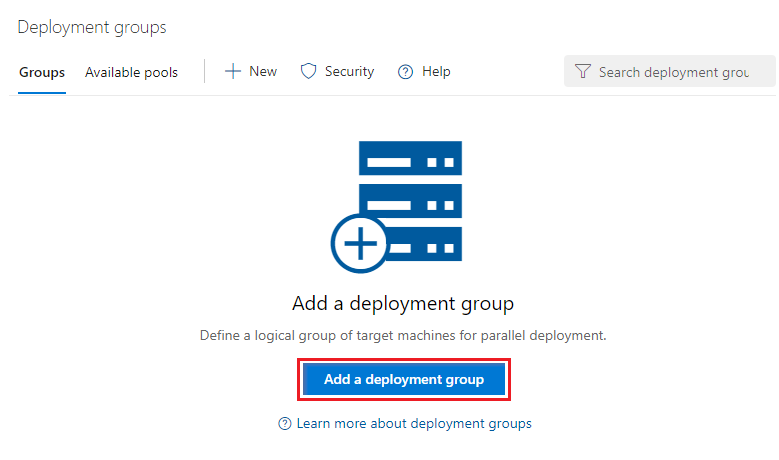Viewport: 779px width, 460px height.
Task: Click the Deployment groups page title
Action: tap(92, 27)
